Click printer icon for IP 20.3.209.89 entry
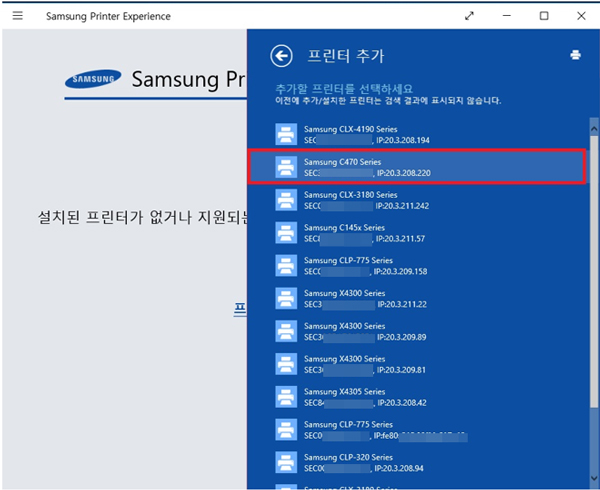The image size is (600, 490). click(x=286, y=331)
